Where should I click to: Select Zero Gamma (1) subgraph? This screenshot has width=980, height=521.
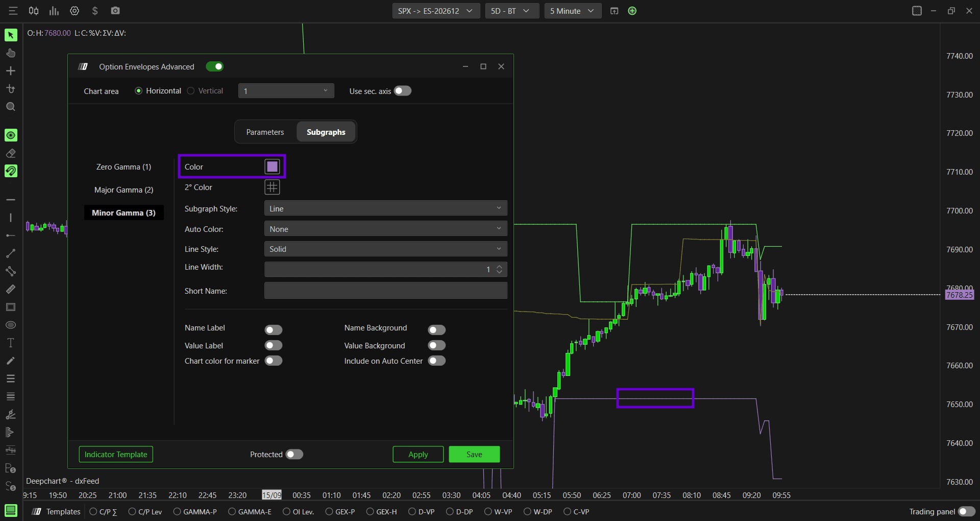[124, 167]
